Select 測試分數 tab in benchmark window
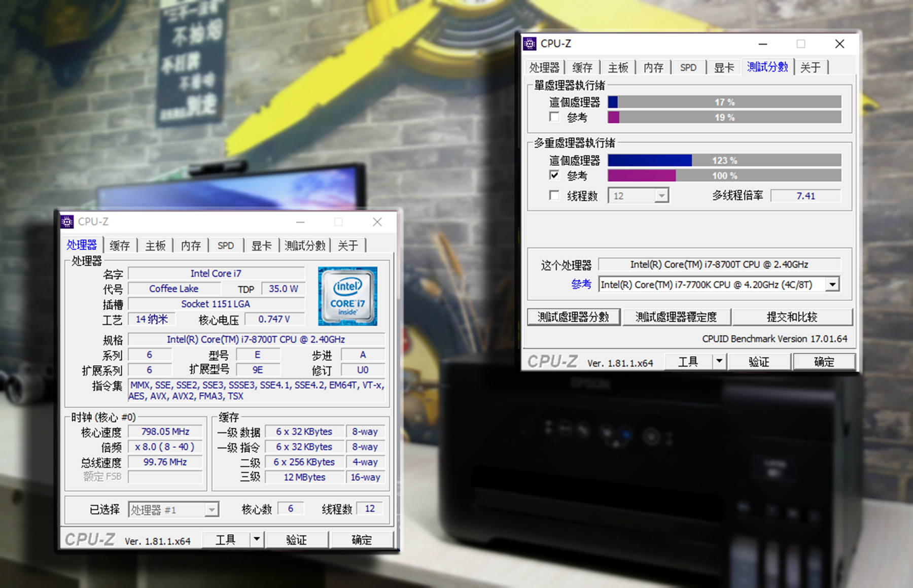The width and height of the screenshot is (913, 588). point(767,66)
